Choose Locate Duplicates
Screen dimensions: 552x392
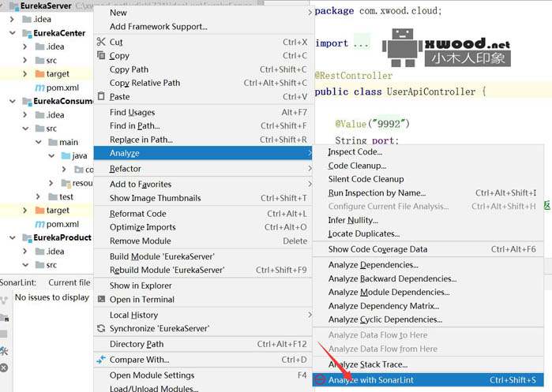428,233
